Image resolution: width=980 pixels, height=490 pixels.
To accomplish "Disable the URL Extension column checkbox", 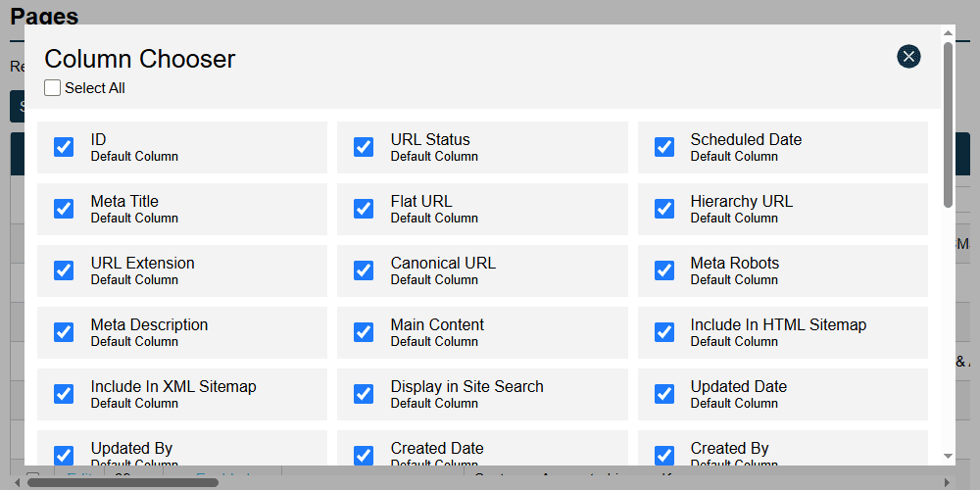I will (x=64, y=270).
